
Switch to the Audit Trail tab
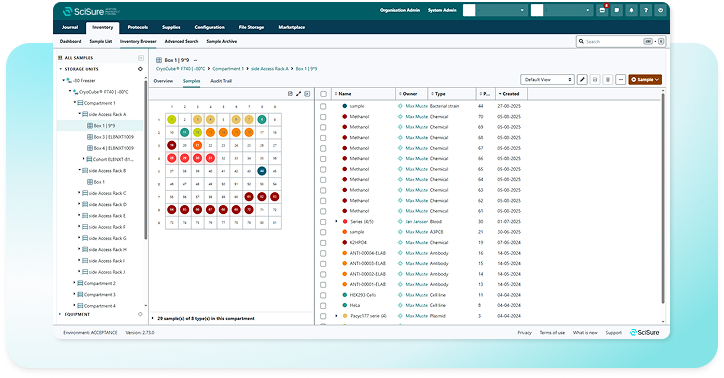tap(221, 81)
